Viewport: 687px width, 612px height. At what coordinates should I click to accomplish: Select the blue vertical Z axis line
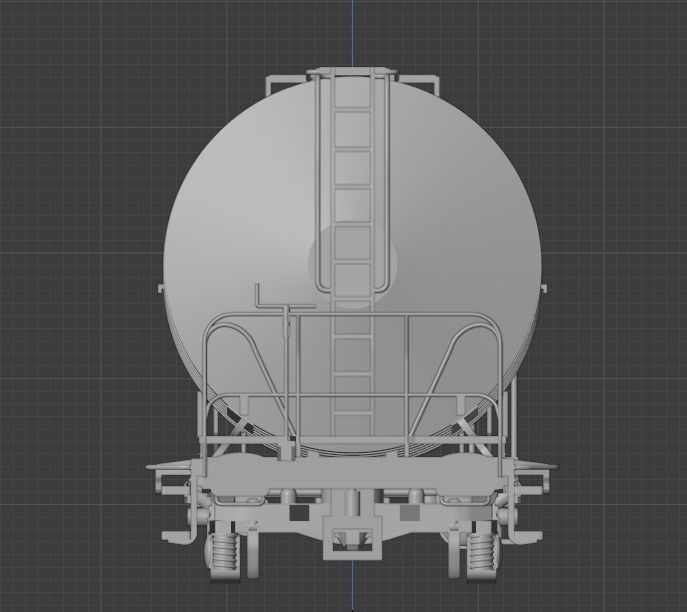pyautogui.click(x=353, y=33)
